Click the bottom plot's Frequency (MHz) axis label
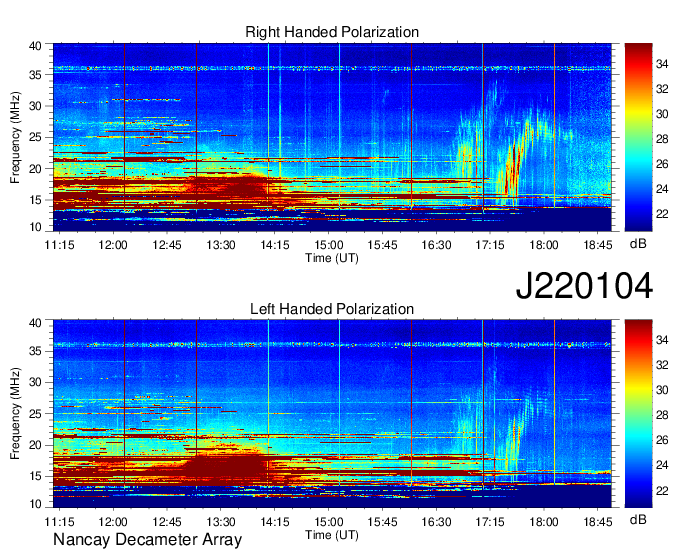Screen dimensions: 680x552 [x=15, y=414]
